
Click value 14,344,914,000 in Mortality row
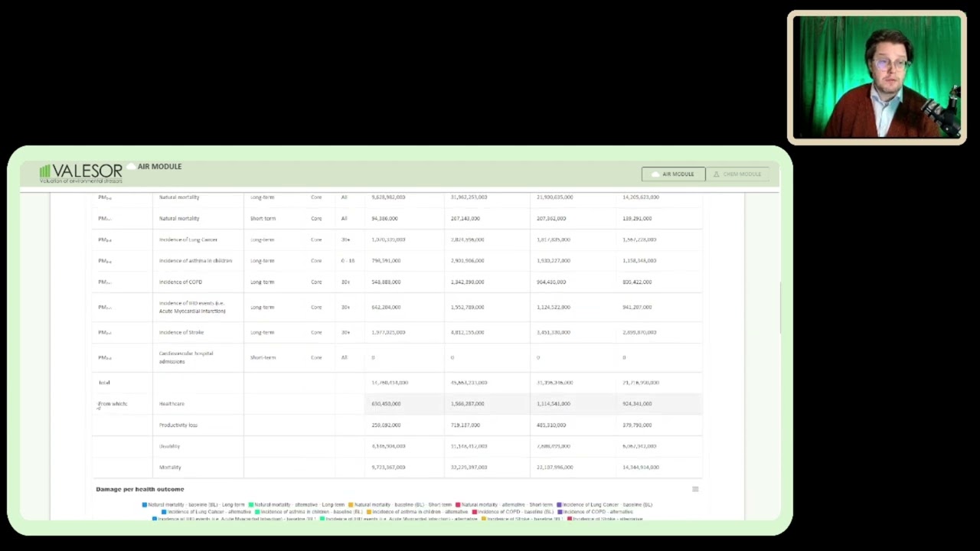click(640, 468)
